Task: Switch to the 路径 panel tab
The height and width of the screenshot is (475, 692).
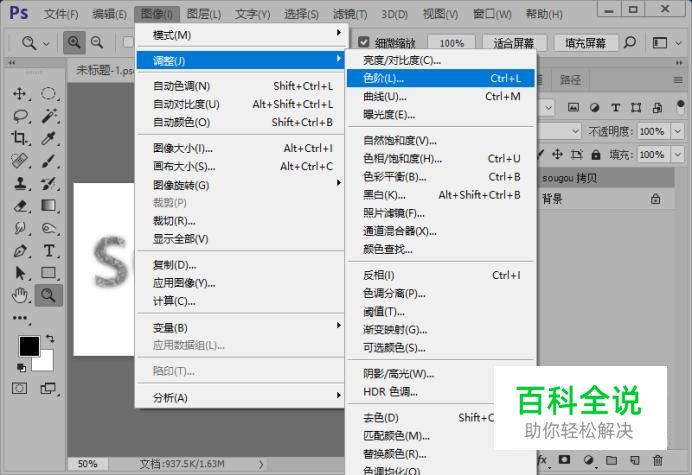Action: click(570, 80)
